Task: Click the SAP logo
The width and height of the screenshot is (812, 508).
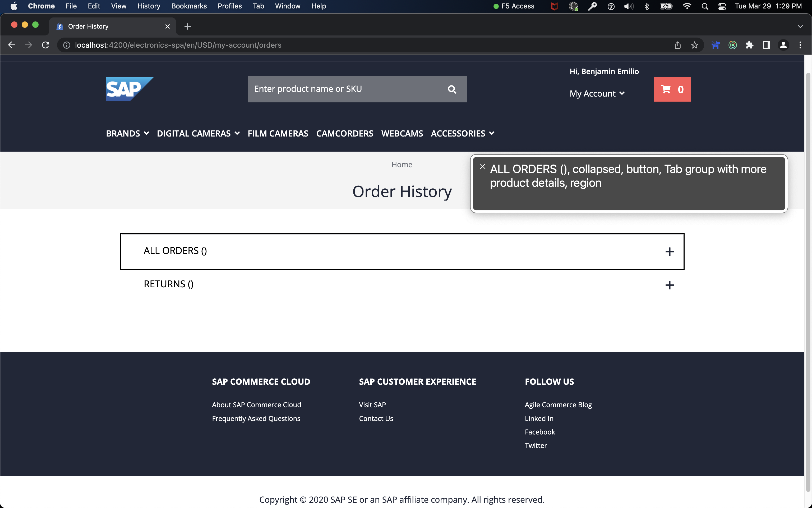Action: [130, 89]
